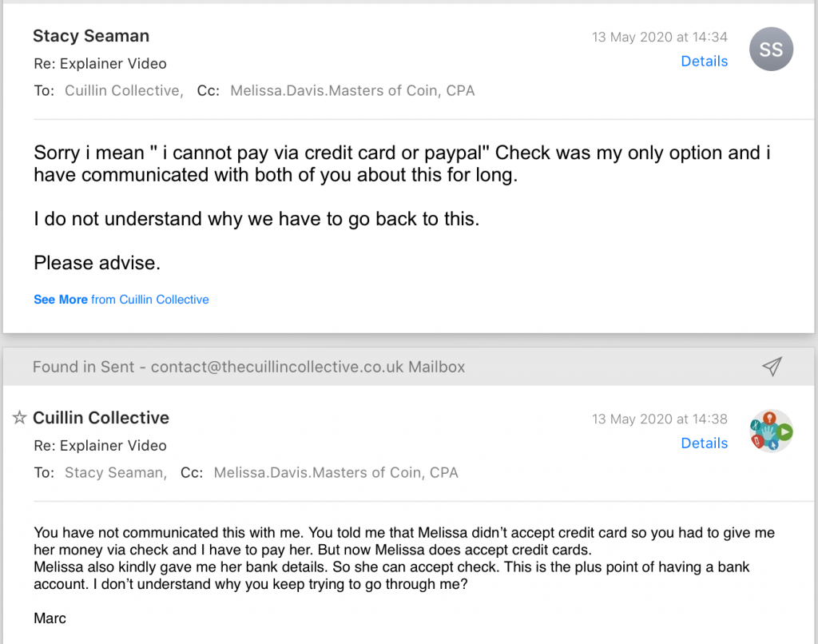Screen dimensions: 818x644
Task: Click the Marc signature in the reply
Action: (49, 618)
